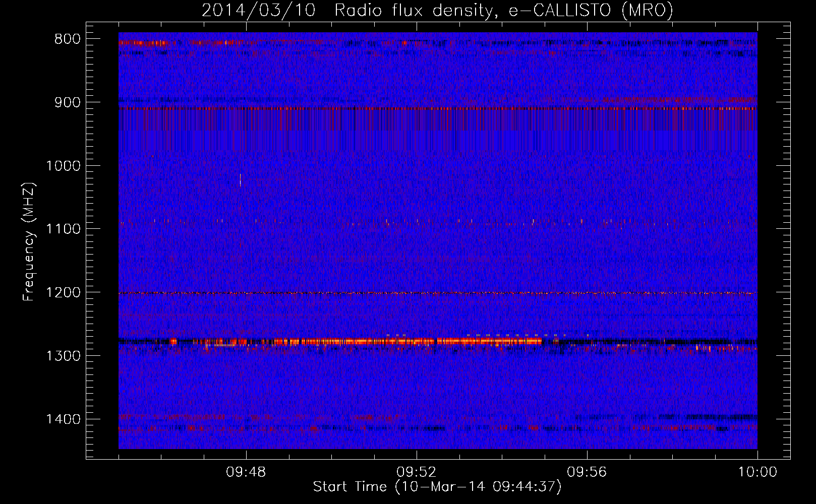Click the 10:00 time tick label

point(757,472)
